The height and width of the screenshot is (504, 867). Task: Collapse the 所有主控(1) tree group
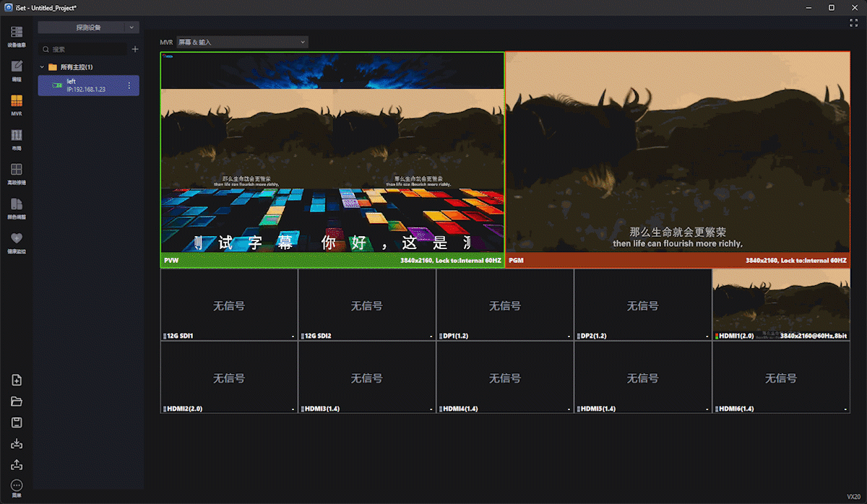pyautogui.click(x=43, y=67)
